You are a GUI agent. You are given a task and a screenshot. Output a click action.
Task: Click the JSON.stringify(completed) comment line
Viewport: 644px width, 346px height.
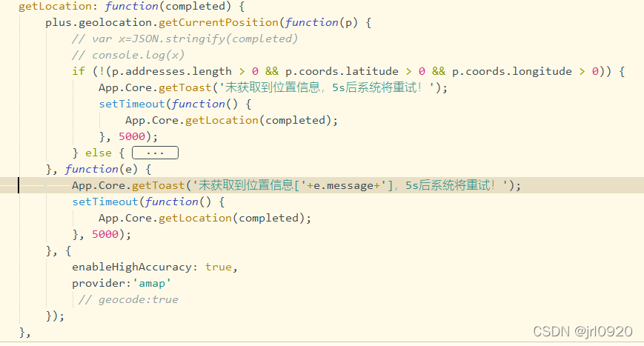pyautogui.click(x=185, y=39)
